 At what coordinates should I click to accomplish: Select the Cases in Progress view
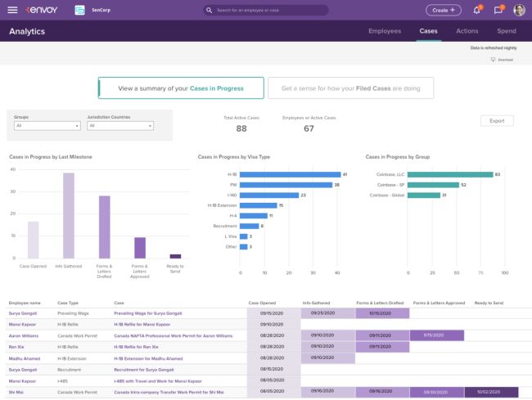click(181, 88)
